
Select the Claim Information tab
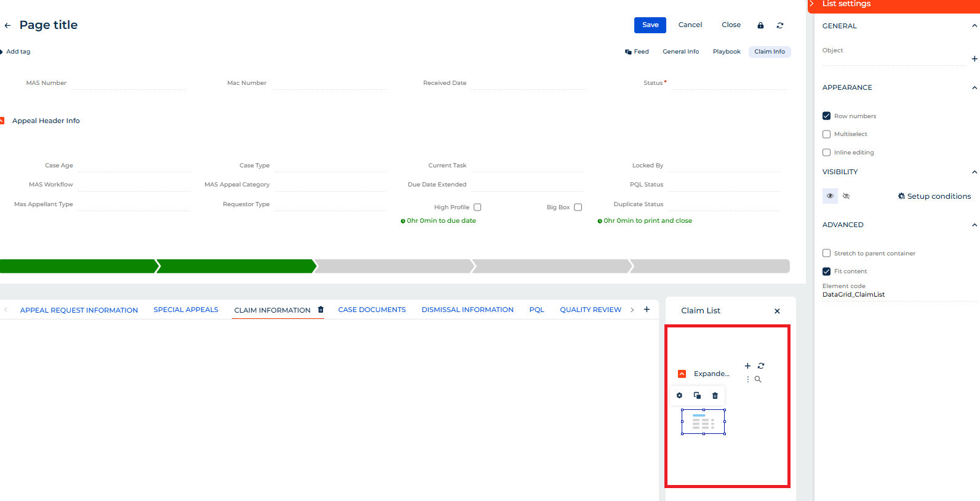tap(272, 310)
